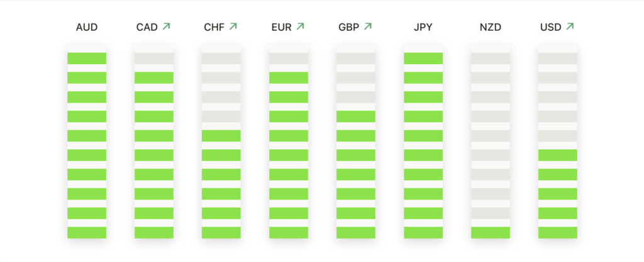Click the trend arrow next to EUR
Screen dimensions: 644x262
[300, 26]
